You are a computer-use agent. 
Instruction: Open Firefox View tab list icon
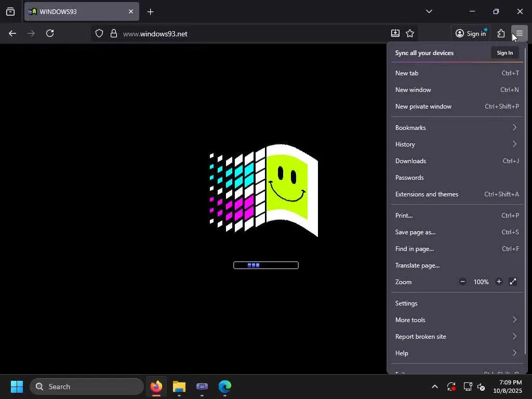pyautogui.click(x=10, y=11)
